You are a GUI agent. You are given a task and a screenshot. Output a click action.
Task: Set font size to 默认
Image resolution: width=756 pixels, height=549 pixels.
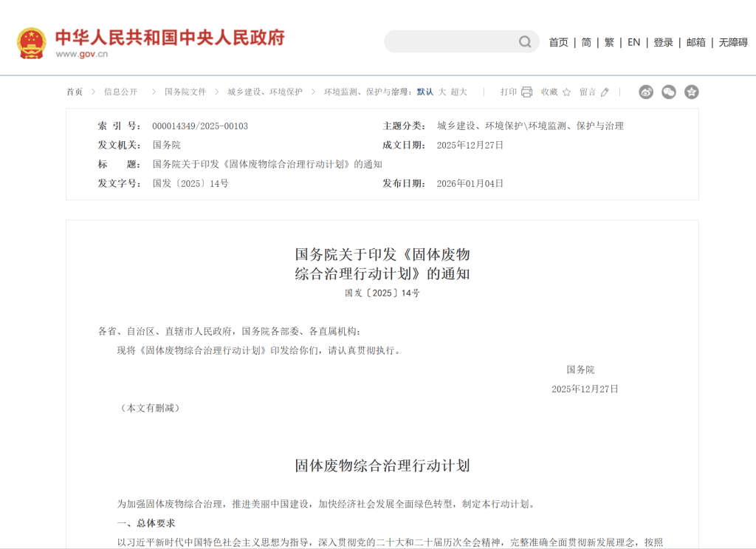pyautogui.click(x=425, y=92)
